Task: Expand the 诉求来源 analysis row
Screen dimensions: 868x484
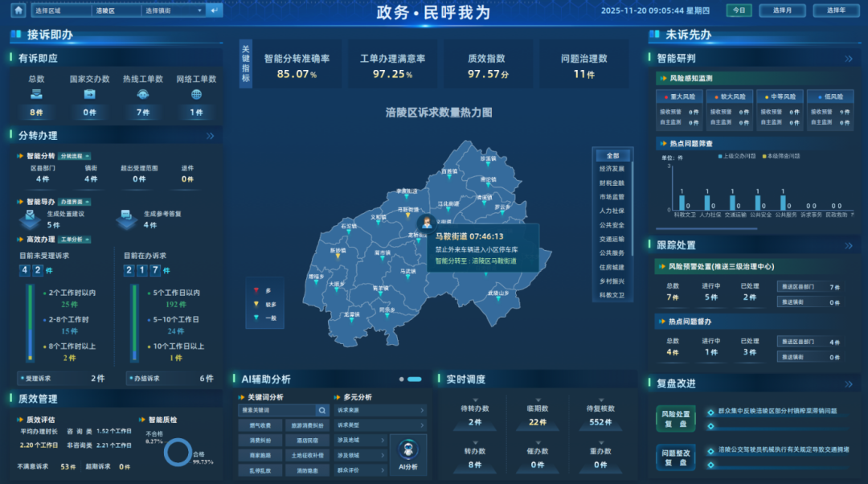Action: coord(381,410)
